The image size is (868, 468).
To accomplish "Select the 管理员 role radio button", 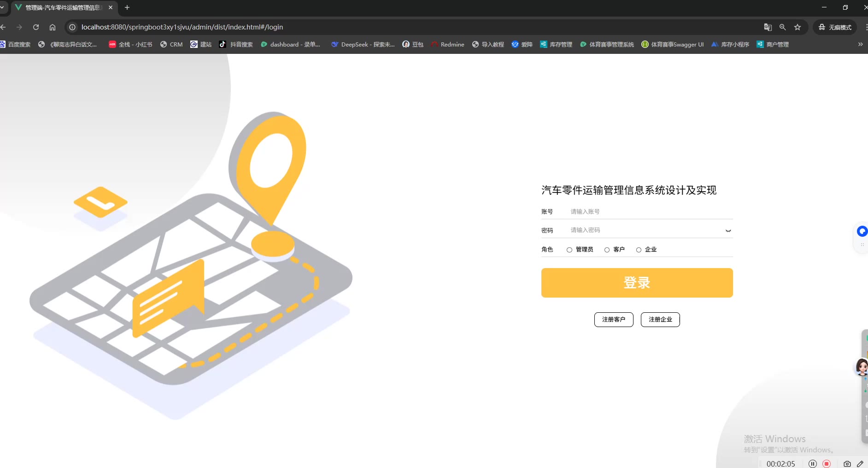I will [569, 250].
